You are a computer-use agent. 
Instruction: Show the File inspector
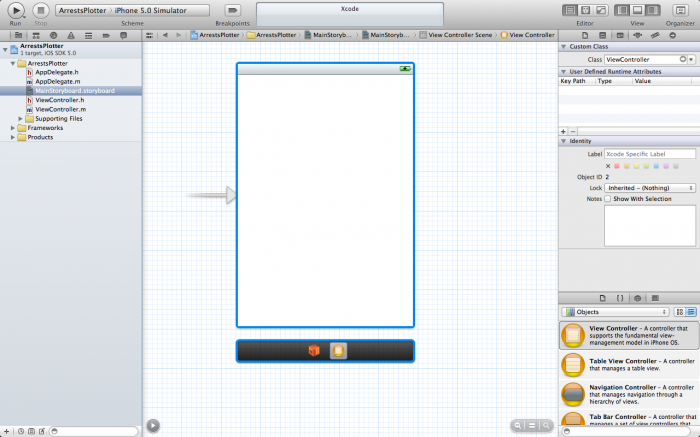pyautogui.click(x=585, y=35)
